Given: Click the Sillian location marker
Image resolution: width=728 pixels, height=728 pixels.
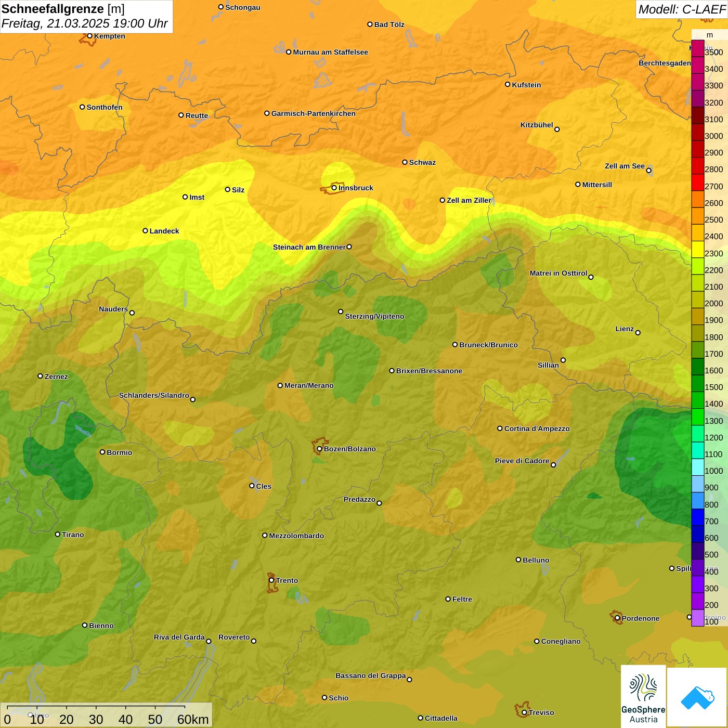Looking at the screenshot, I should point(563,360).
